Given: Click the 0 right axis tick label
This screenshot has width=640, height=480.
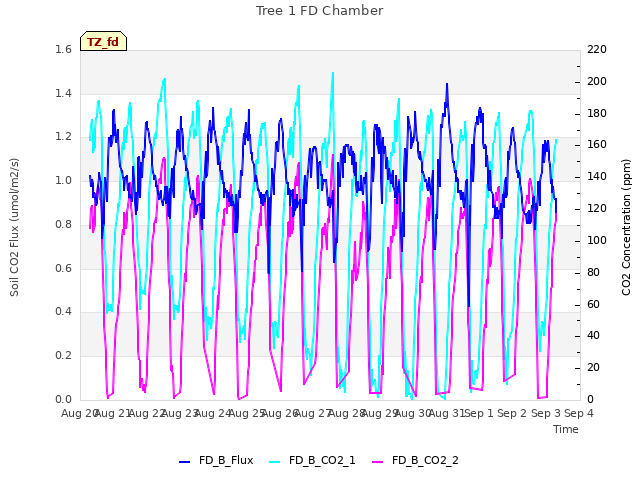Looking at the screenshot, I should coord(590,400).
